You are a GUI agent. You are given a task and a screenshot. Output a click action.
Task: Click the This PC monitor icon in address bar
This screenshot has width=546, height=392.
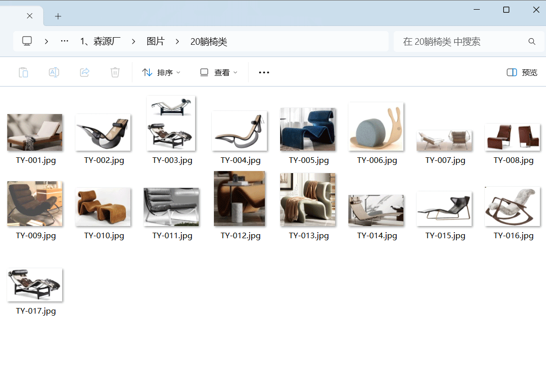[27, 41]
